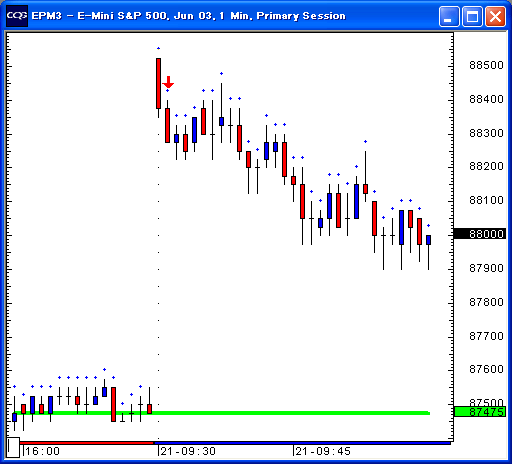Click the 87900 price axis label

[x=486, y=268]
